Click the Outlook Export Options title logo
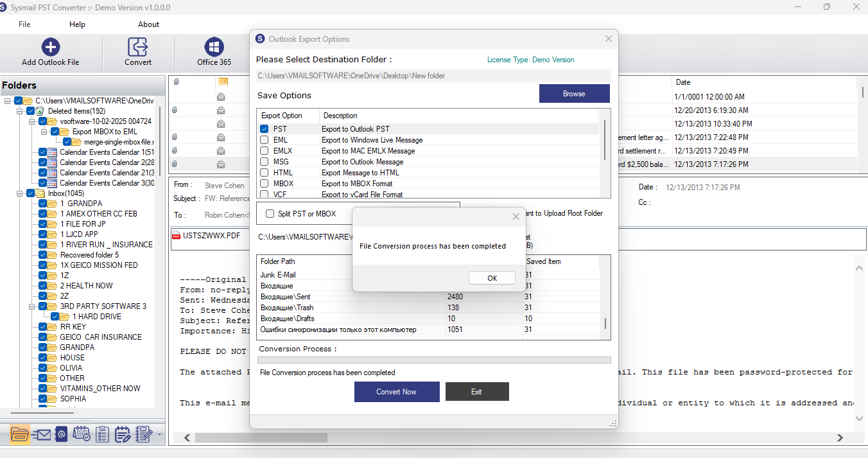This screenshot has height=458, width=868. (x=260, y=39)
